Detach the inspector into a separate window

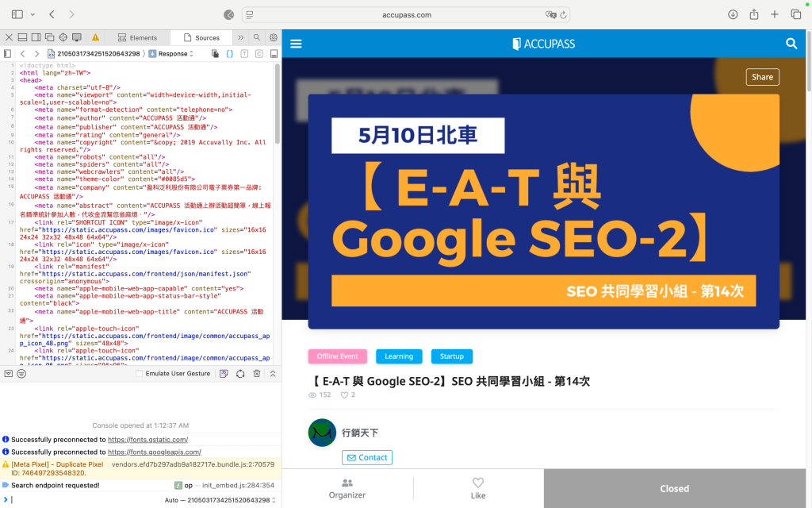50,37
